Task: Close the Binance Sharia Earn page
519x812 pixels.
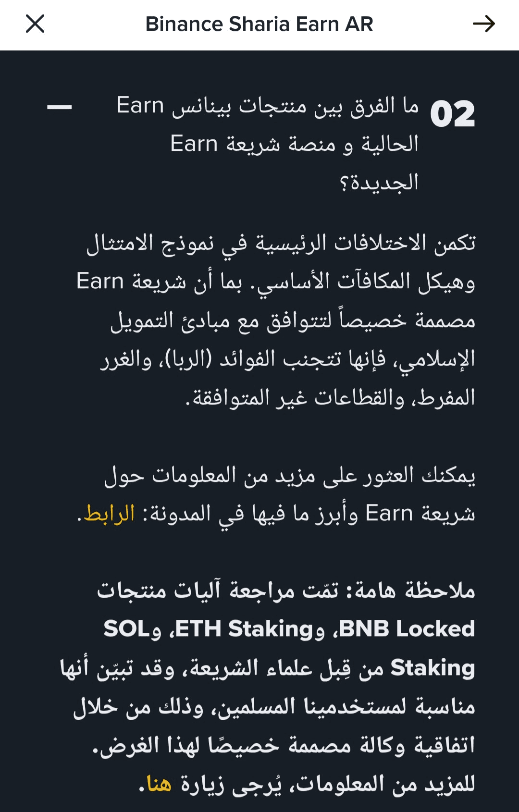Action: coord(35,24)
